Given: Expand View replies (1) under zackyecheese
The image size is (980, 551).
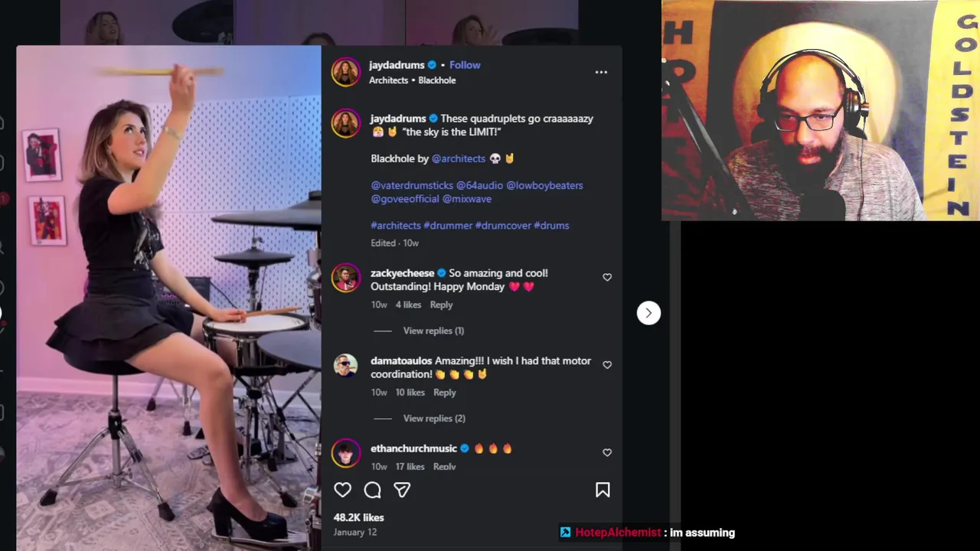Looking at the screenshot, I should point(433,331).
